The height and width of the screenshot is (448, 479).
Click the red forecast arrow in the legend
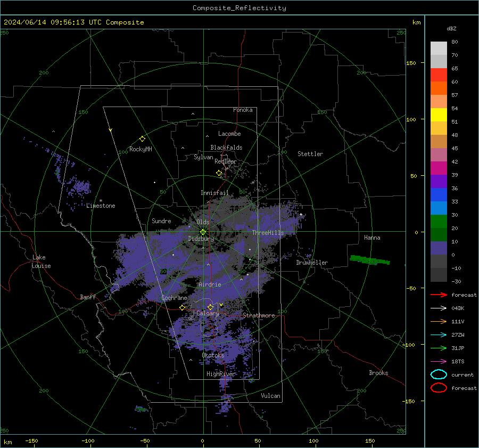click(439, 295)
